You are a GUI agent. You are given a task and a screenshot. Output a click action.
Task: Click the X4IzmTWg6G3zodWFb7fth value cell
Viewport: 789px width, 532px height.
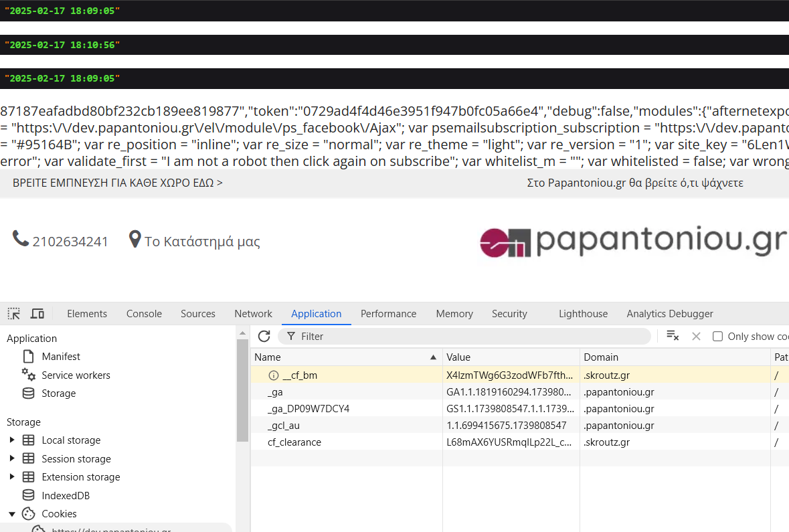point(511,375)
